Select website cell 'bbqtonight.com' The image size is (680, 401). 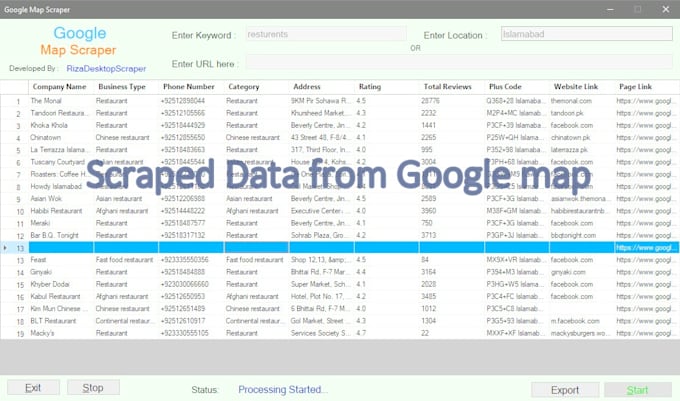[x=582, y=235]
